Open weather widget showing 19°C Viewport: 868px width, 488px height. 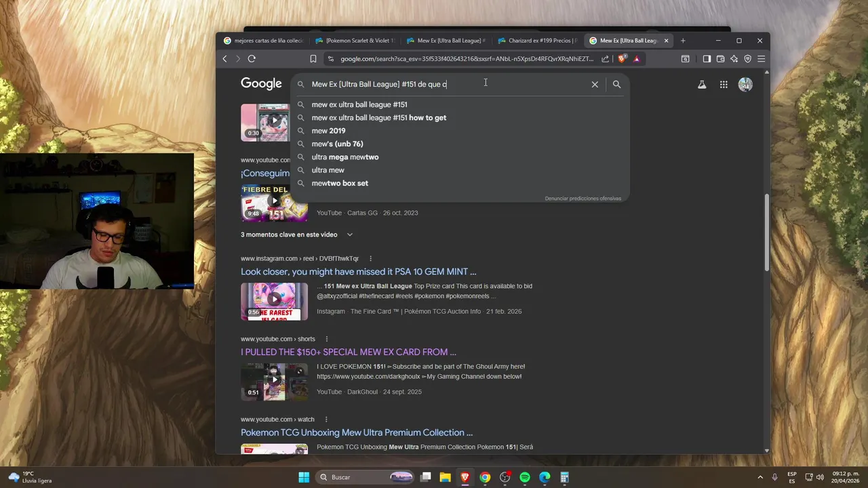coord(31,477)
